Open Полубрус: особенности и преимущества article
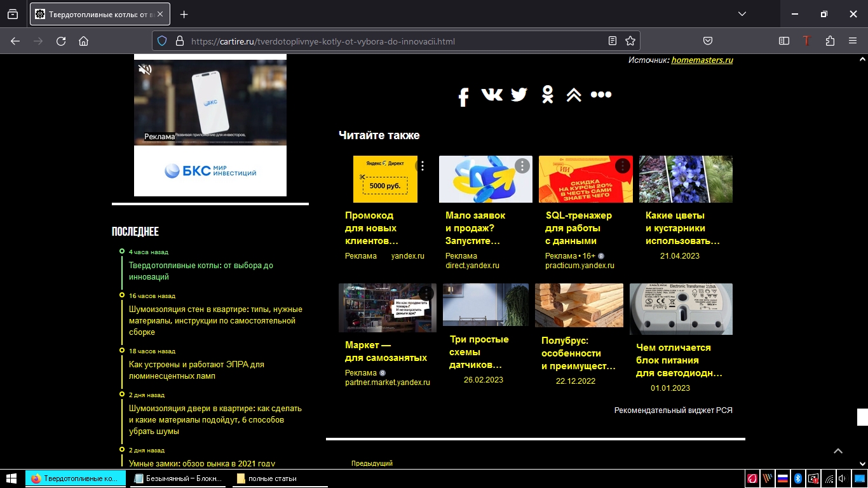Image resolution: width=868 pixels, height=488 pixels. tap(578, 353)
